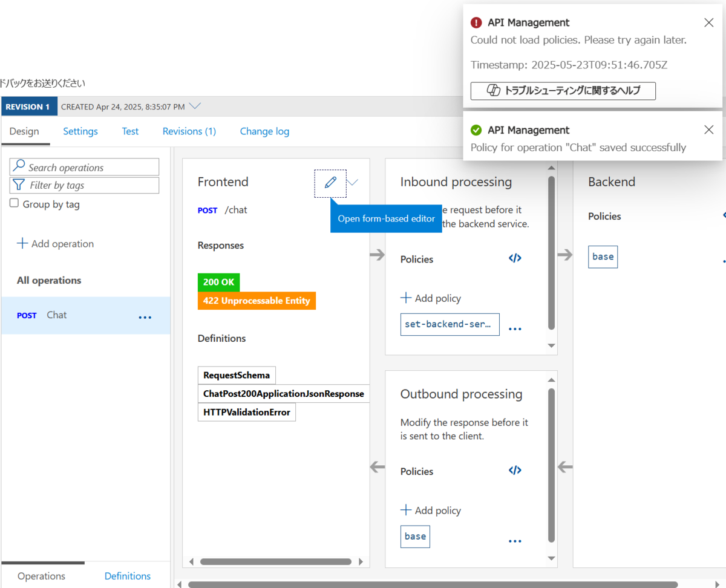Select the Definitions bottom tab
726x588 pixels.
128,576
